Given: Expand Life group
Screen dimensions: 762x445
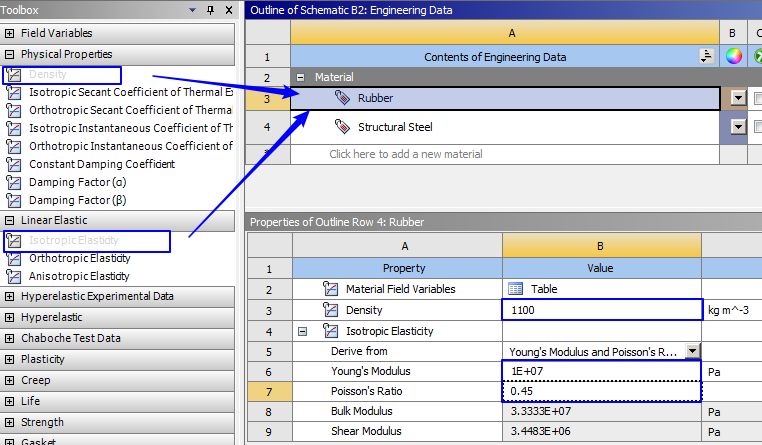Looking at the screenshot, I should tap(9, 401).
